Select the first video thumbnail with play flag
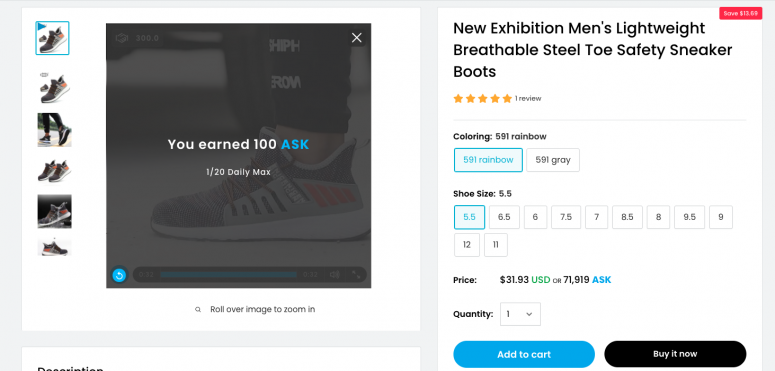The height and width of the screenshot is (371, 775). [x=52, y=38]
